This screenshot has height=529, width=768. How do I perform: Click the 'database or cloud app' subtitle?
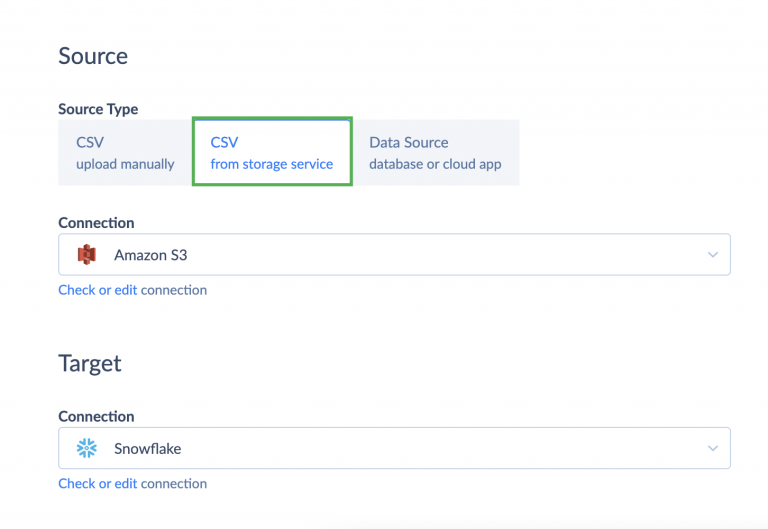[435, 164]
